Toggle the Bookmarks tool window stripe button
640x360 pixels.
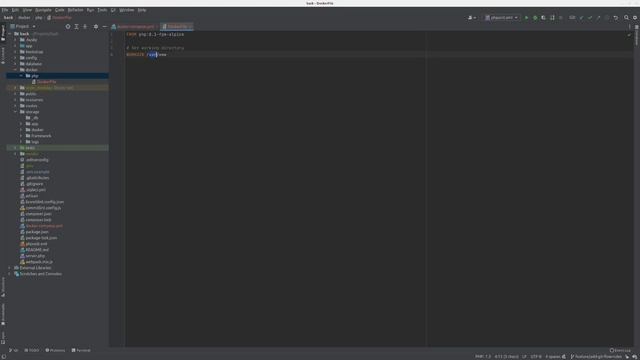click(3, 314)
